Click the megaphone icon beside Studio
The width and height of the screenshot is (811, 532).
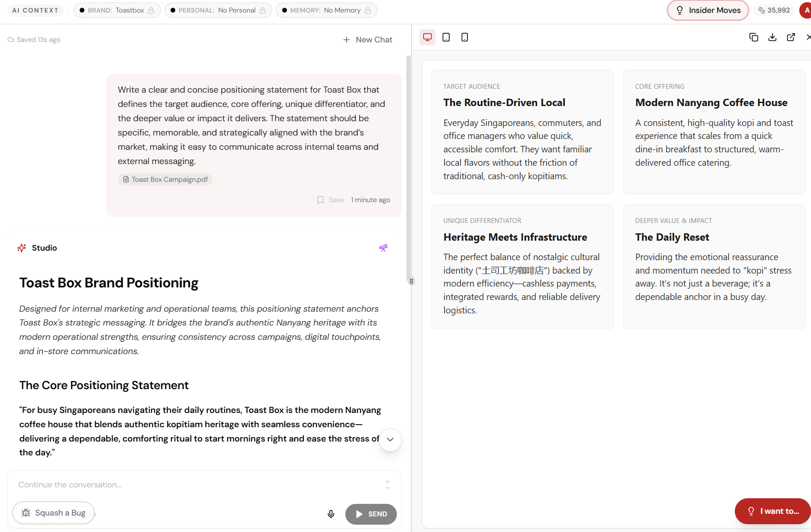(x=383, y=248)
